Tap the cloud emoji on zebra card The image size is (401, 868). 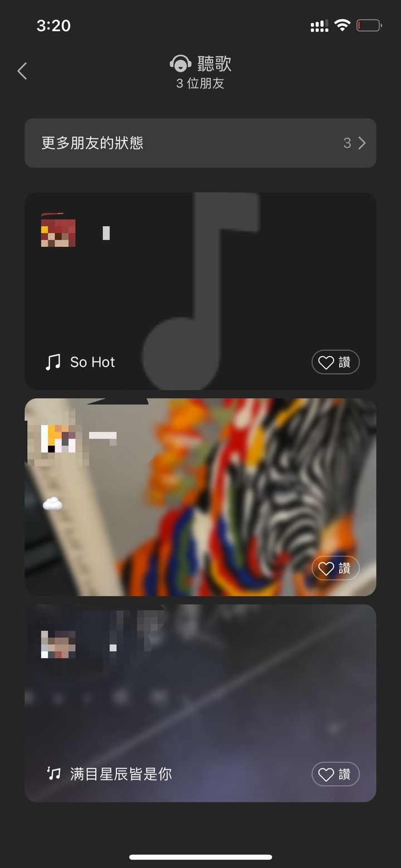pos(52,504)
